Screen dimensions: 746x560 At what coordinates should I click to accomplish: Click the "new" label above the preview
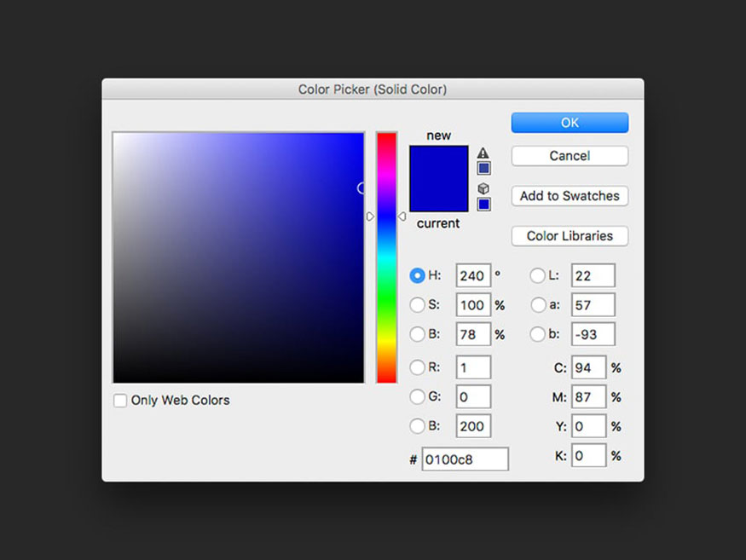click(438, 136)
